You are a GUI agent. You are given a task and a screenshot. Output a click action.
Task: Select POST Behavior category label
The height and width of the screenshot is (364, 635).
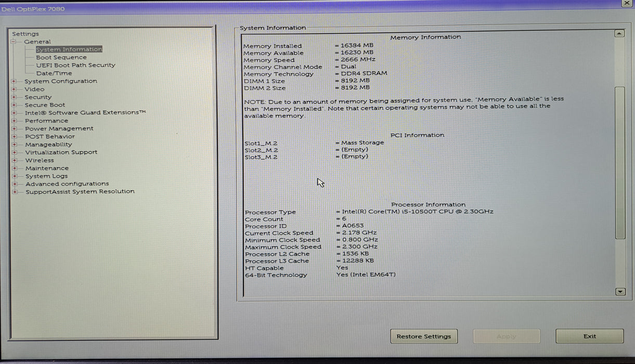50,137
